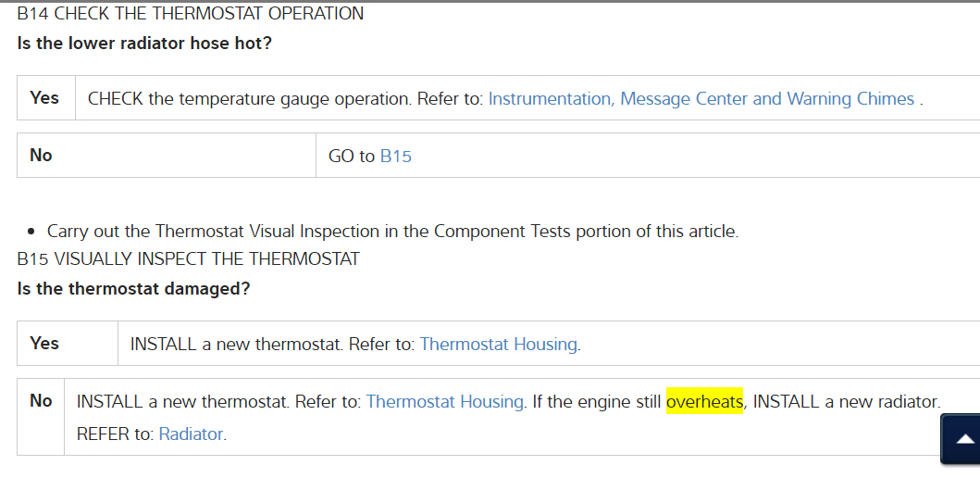
Task: Click the Yes cell under thermostat damaged question
Action: [x=44, y=344]
